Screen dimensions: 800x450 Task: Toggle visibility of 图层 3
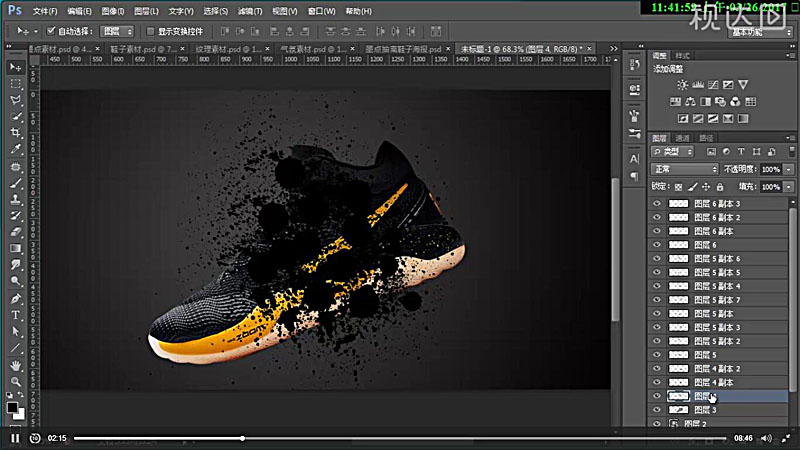(x=657, y=410)
